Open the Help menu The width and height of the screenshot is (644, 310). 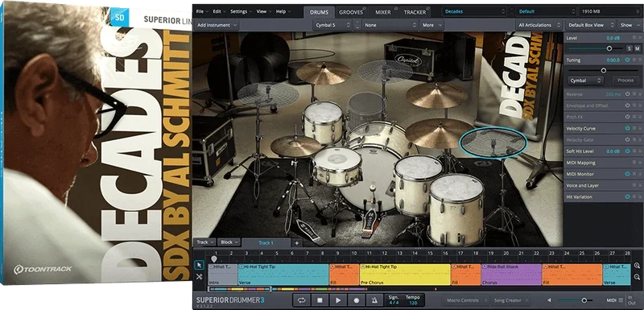click(283, 11)
